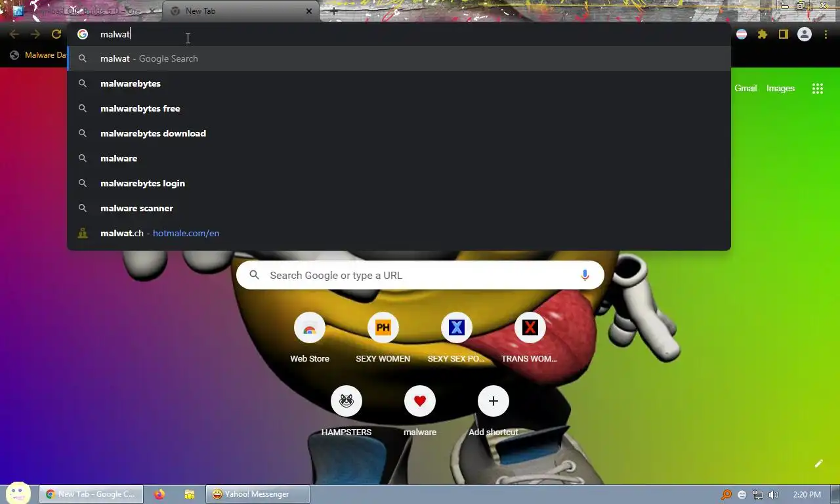This screenshot has width=840, height=504.
Task: Open the network tray icon
Action: [758, 495]
